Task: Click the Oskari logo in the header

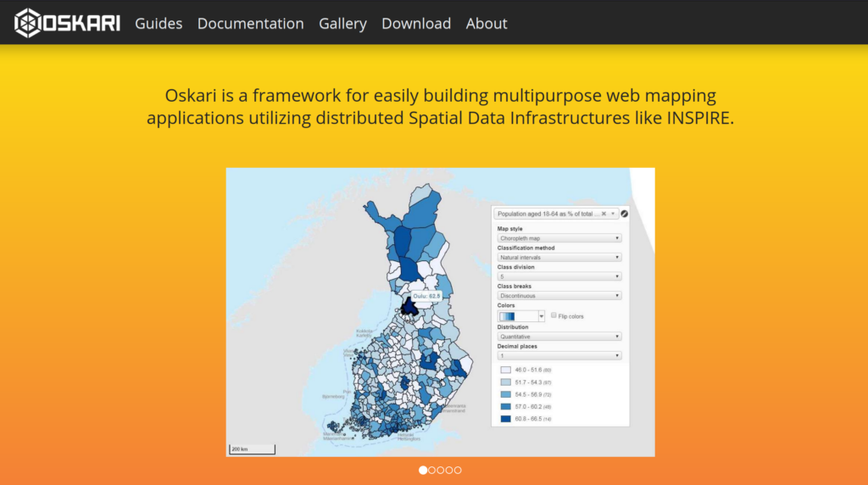Action: click(67, 23)
